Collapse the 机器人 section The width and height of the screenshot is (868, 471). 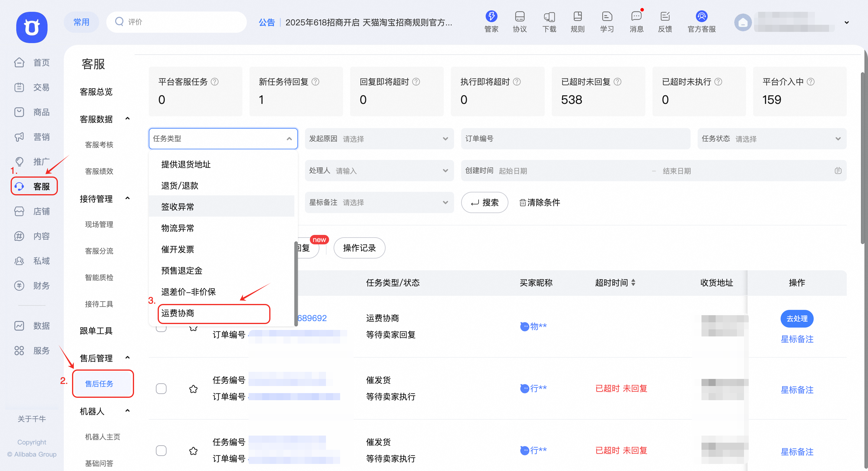click(127, 411)
